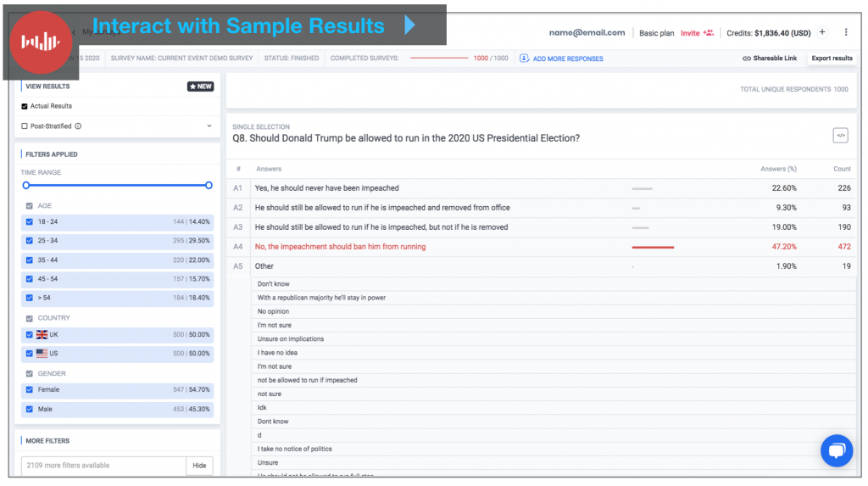Click the 47.20% value

784,247
